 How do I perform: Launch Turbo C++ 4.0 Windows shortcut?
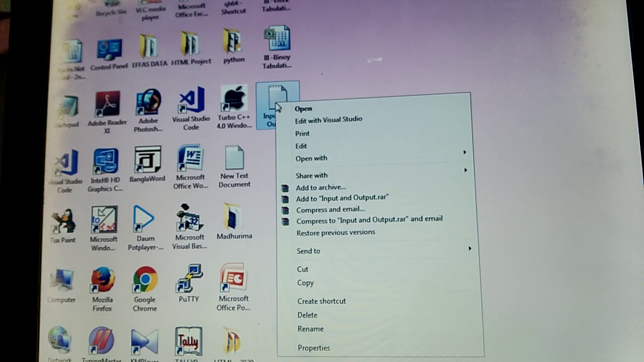[x=234, y=107]
